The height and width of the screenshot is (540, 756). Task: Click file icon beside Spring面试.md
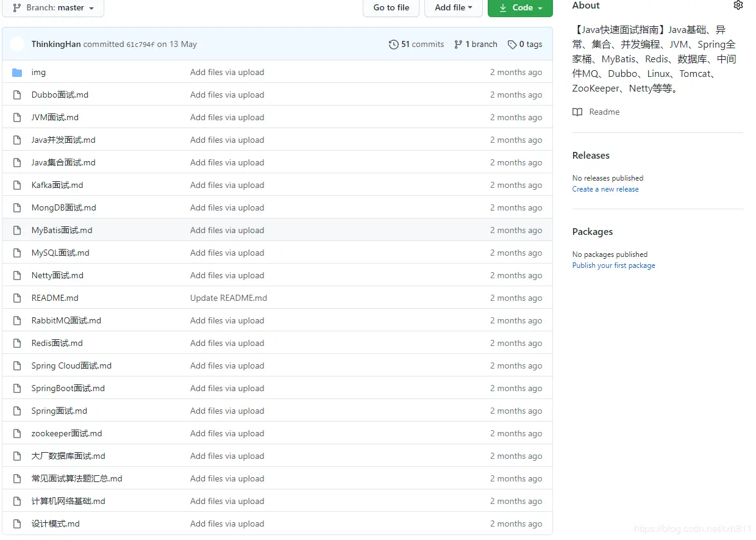pyautogui.click(x=17, y=411)
